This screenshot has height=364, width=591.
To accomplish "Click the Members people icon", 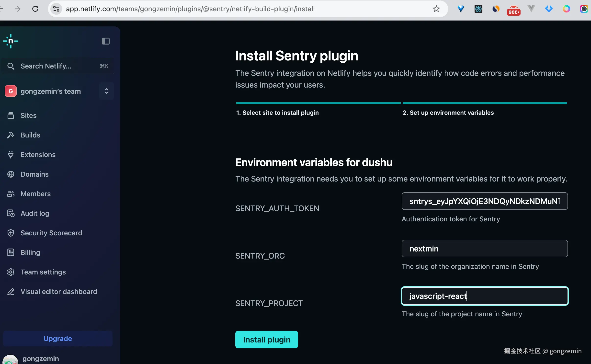I will click(x=11, y=194).
